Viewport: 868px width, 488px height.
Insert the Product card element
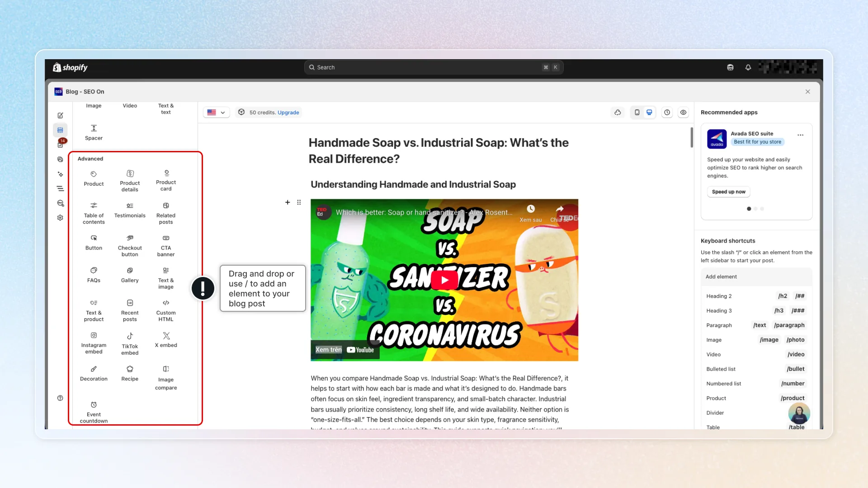(x=166, y=180)
